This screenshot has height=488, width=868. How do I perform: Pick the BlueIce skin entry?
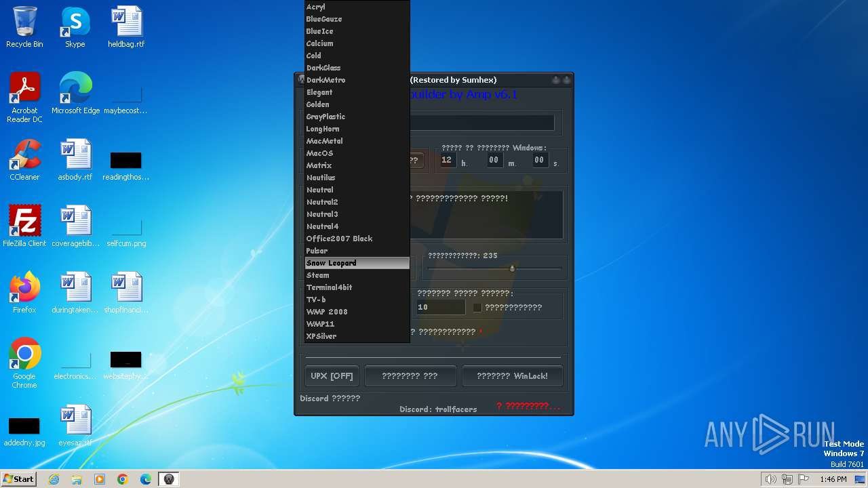(357, 31)
